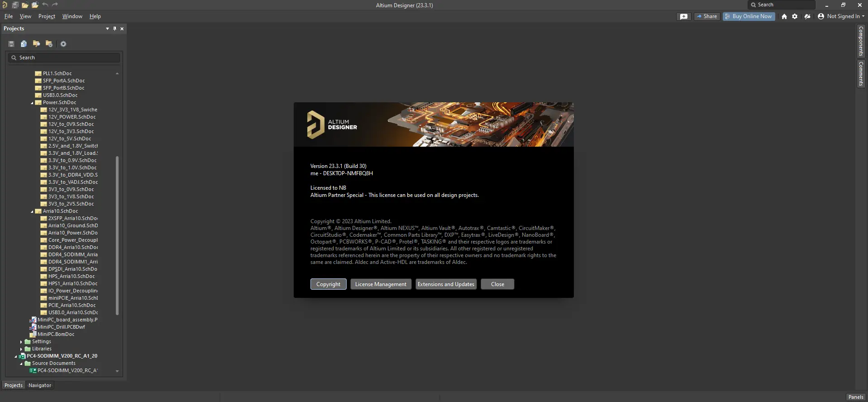Click the Projects panel Search field
Screen dimensions: 868x402
(64, 57)
